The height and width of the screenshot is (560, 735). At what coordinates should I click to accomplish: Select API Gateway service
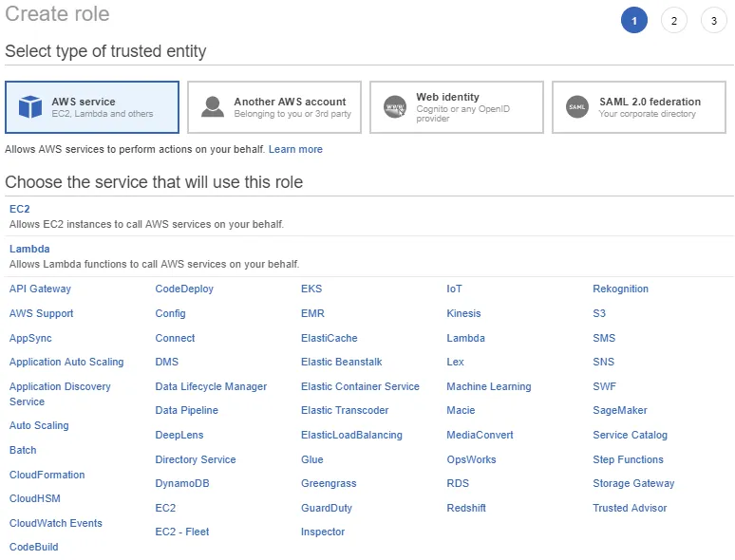40,289
